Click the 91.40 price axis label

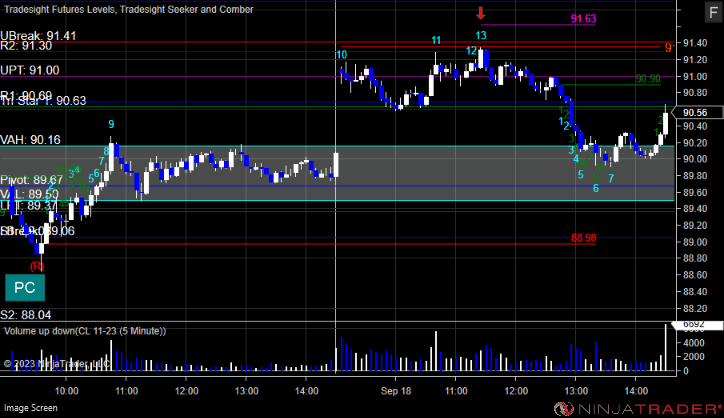(x=695, y=43)
